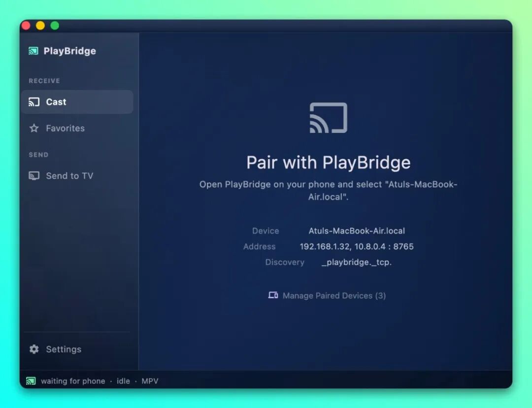Click the Settings gear icon
532x408 pixels.
(34, 349)
